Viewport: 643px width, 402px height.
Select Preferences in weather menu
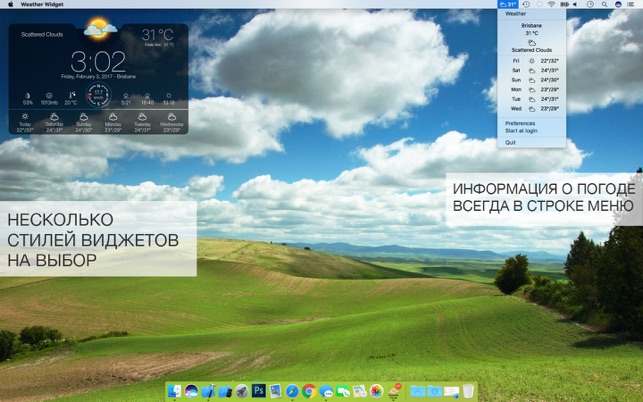pyautogui.click(x=520, y=123)
